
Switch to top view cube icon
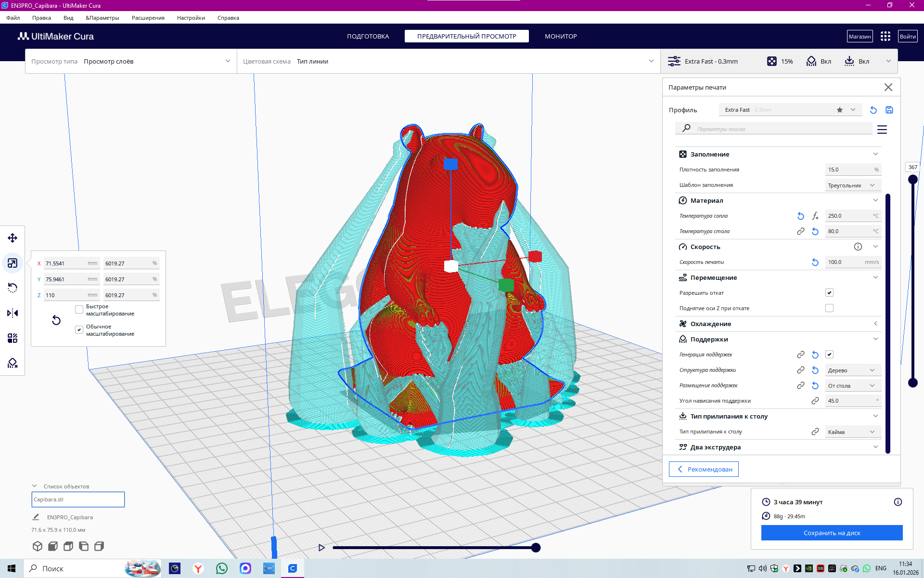68,546
